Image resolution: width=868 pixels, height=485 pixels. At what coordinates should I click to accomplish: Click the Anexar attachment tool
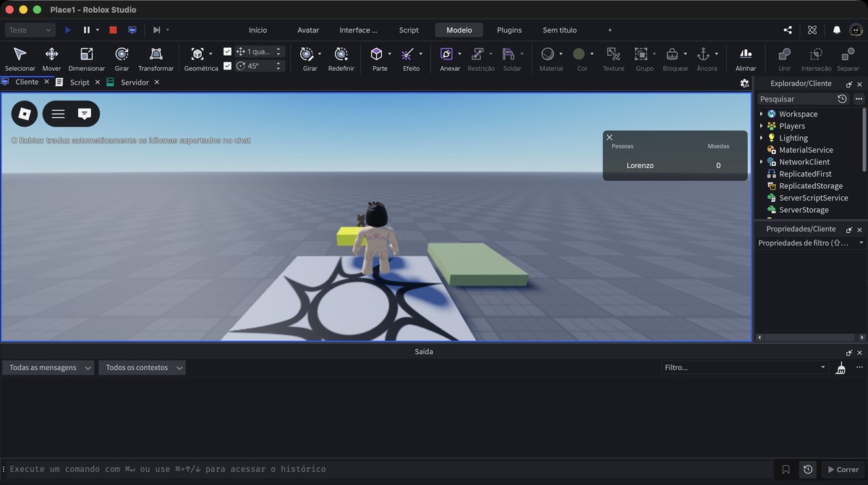446,54
